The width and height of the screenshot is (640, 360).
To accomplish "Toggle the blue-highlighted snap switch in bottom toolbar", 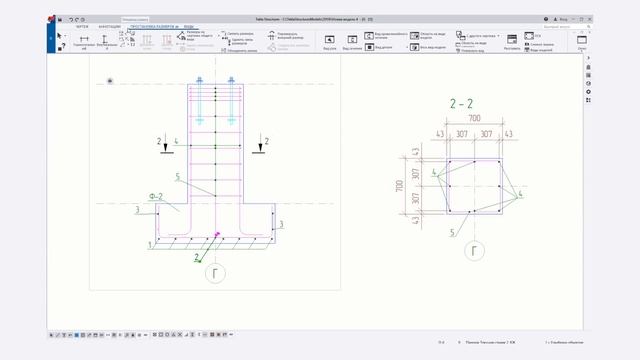I will click(76, 335).
